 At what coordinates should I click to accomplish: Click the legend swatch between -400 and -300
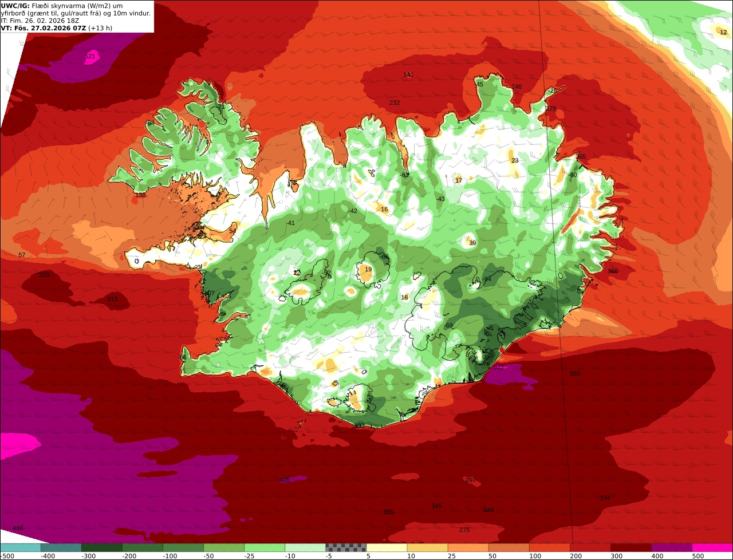pos(61,547)
